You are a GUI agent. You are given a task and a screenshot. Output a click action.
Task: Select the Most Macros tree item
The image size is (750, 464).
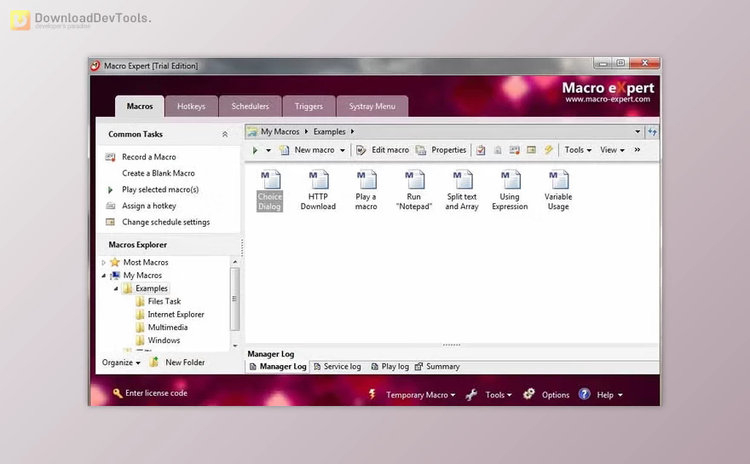(145, 262)
